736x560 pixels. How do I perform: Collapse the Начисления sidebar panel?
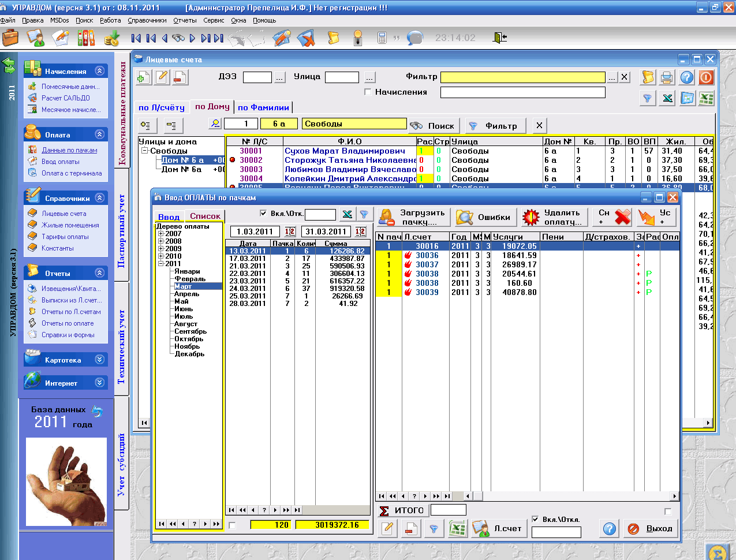(x=100, y=71)
